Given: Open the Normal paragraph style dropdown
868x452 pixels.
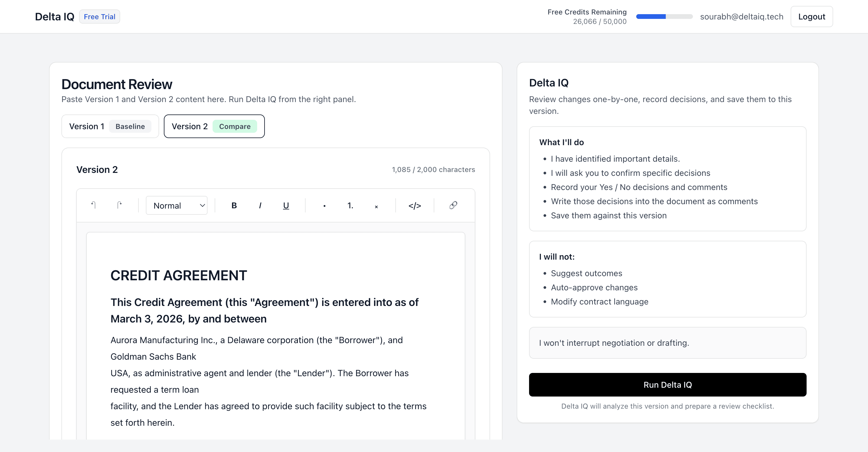Looking at the screenshot, I should click(177, 205).
